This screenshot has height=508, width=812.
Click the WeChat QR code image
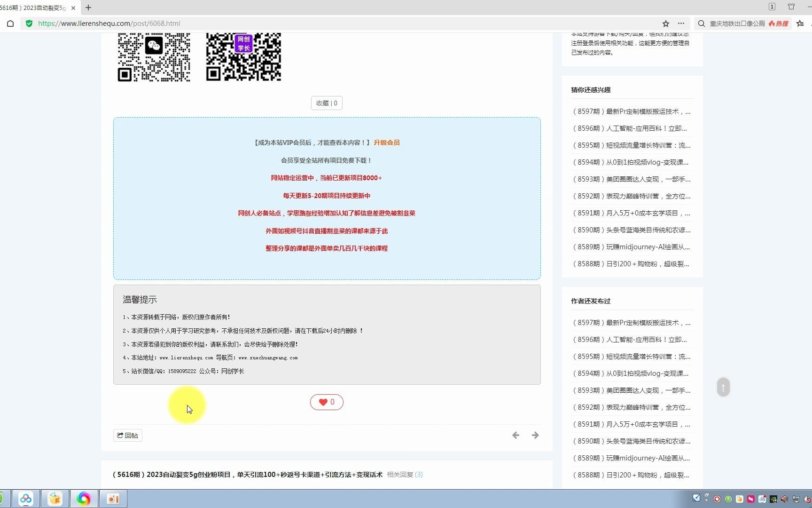pos(154,57)
